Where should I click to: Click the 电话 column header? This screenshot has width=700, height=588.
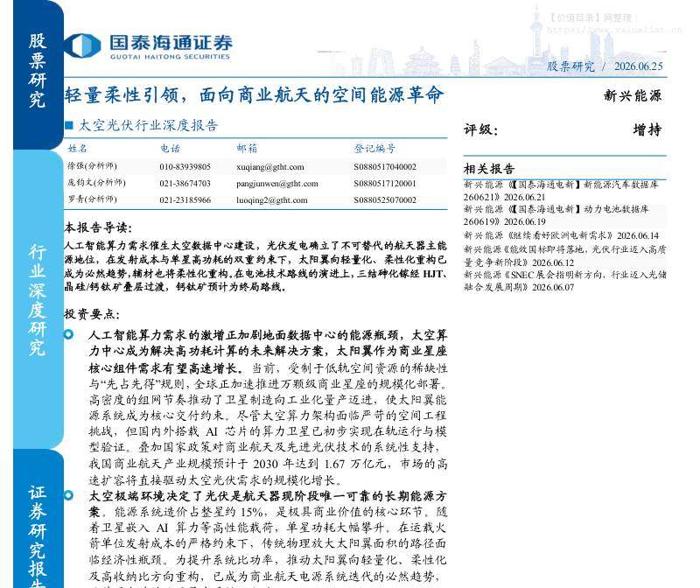pyautogui.click(x=170, y=148)
